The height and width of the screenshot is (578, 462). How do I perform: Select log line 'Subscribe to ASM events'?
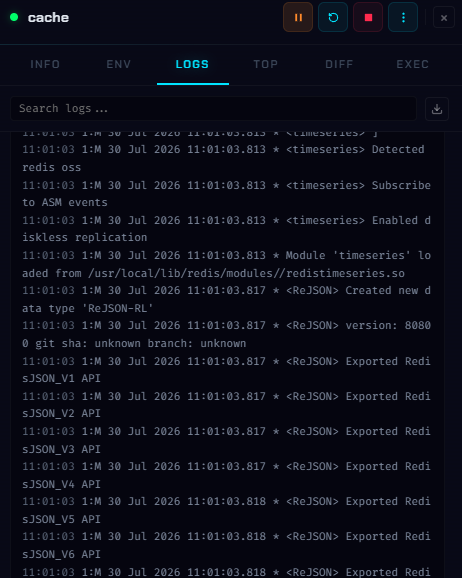(x=226, y=194)
